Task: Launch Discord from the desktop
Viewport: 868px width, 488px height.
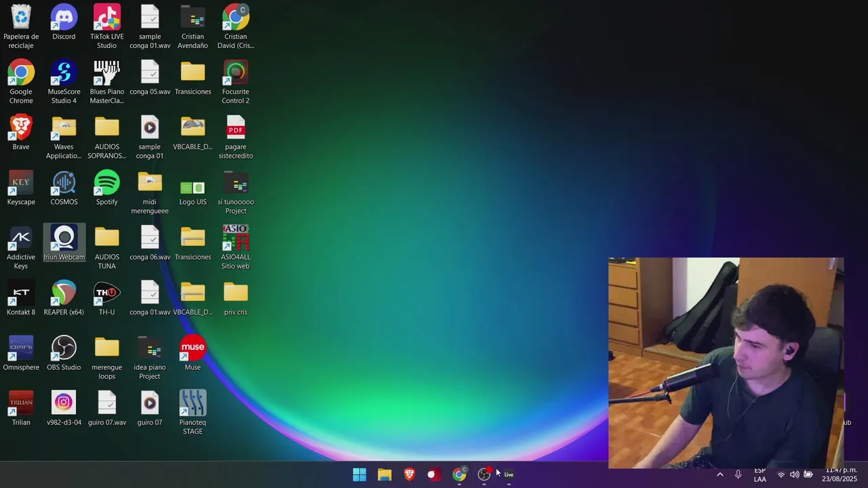Action: point(64,23)
